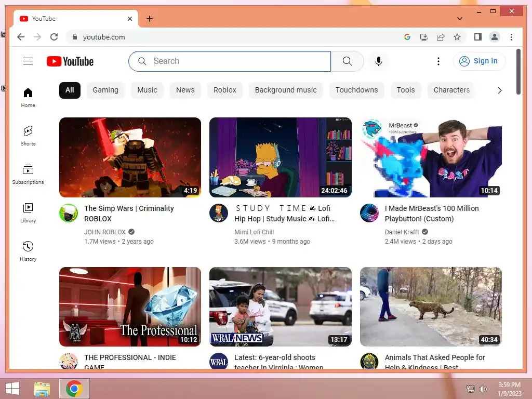Select the Touchdowns chip
Viewport: 532px width, 399px height.
click(356, 90)
